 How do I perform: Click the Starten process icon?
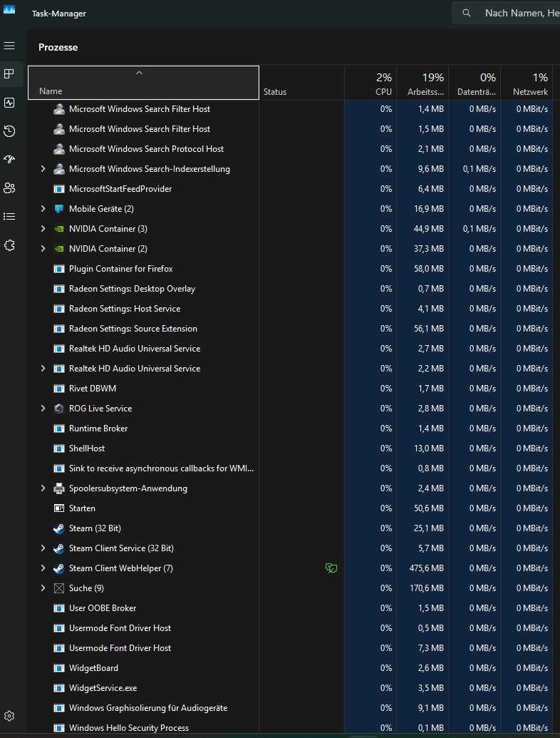[58, 508]
